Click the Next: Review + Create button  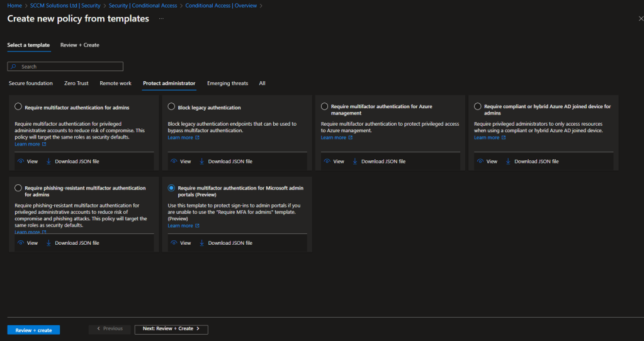pos(171,328)
